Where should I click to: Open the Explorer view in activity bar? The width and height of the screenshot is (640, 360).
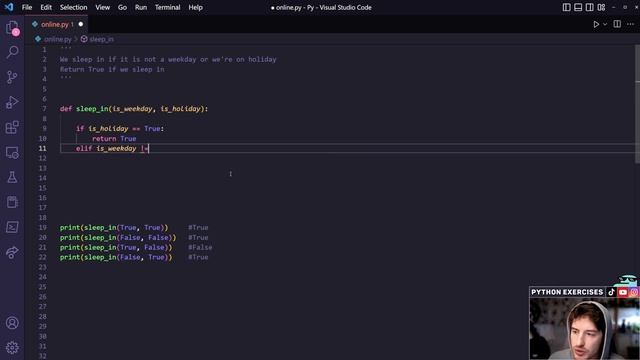coord(12,28)
